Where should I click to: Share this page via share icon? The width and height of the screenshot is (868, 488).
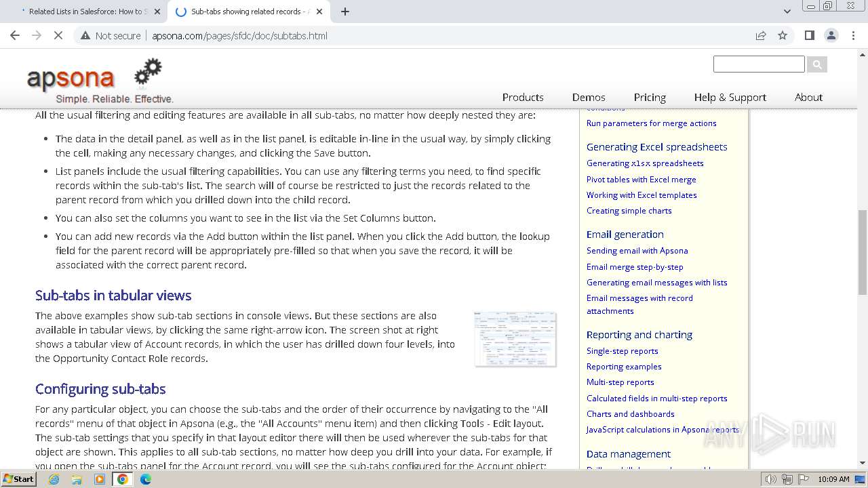point(761,35)
